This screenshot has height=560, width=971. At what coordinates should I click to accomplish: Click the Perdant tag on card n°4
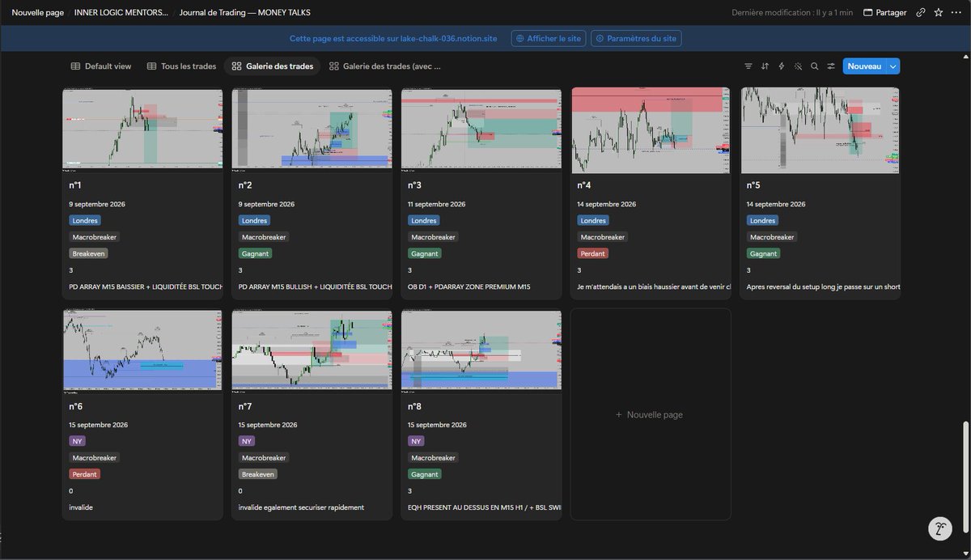click(593, 253)
